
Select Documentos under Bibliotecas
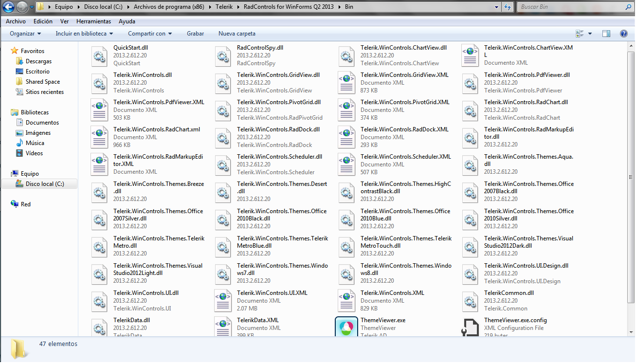tap(42, 123)
